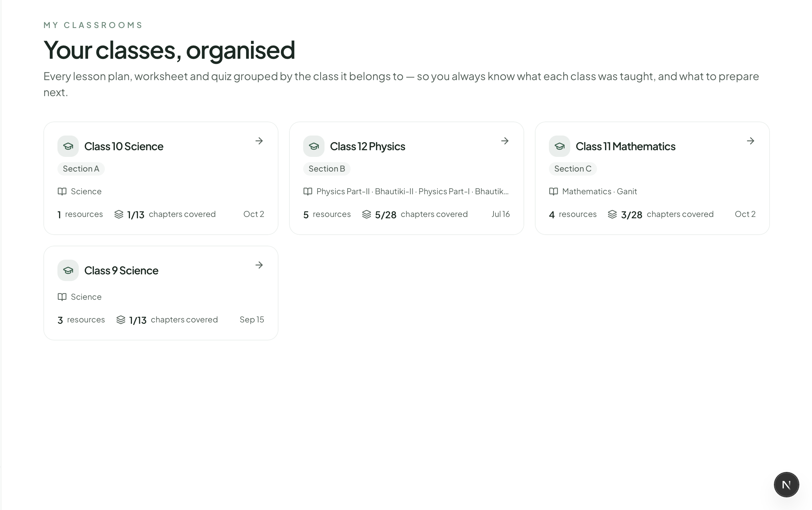Click the layers icon in the Class 10 Science card

pyautogui.click(x=119, y=214)
